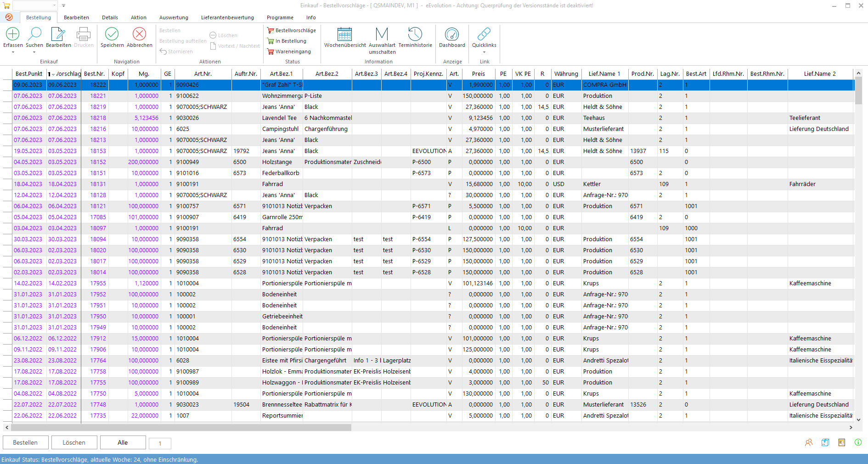This screenshot has height=464, width=868.
Task: Click Bestellung aufteilen in ribbon
Action: click(x=183, y=41)
